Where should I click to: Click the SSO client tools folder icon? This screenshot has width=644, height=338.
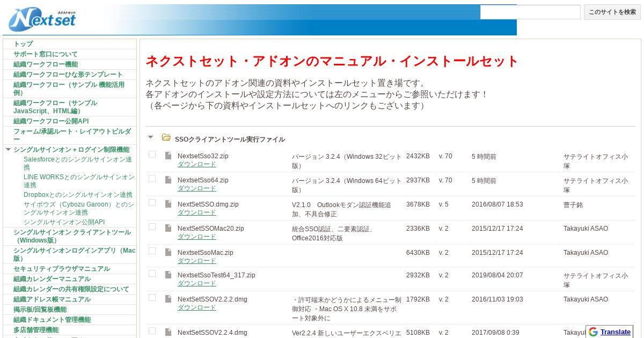click(x=166, y=138)
